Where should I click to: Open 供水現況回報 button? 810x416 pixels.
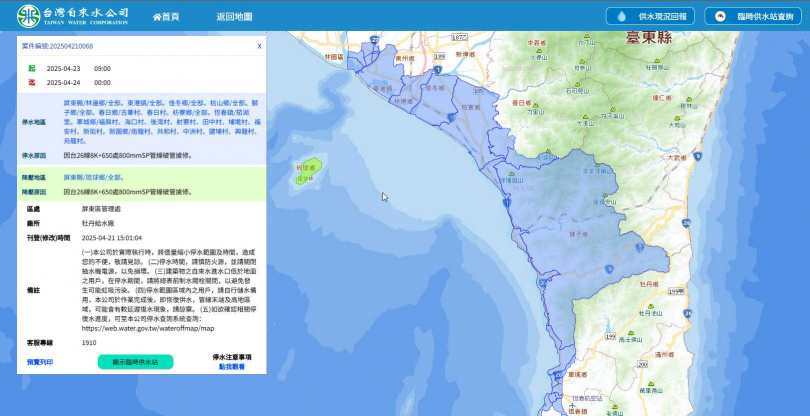[650, 16]
